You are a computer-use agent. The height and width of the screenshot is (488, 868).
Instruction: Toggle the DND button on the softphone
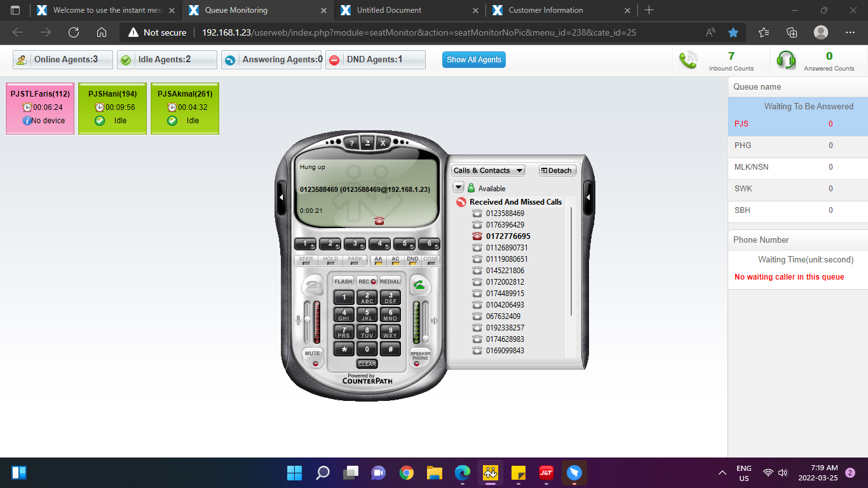click(x=412, y=261)
